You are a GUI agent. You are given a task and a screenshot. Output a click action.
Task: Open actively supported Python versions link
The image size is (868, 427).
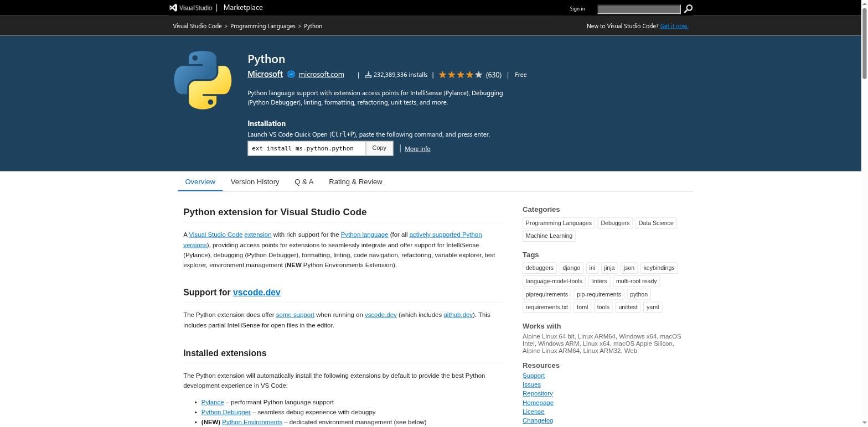pyautogui.click(x=445, y=235)
